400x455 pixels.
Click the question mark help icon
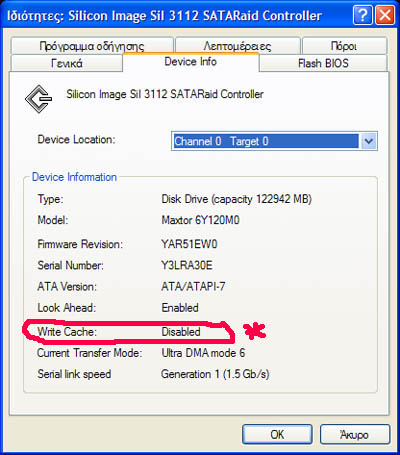[x=362, y=15]
